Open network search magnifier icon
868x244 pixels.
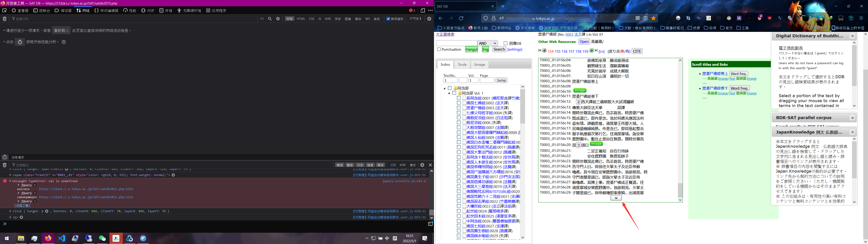(270, 19)
